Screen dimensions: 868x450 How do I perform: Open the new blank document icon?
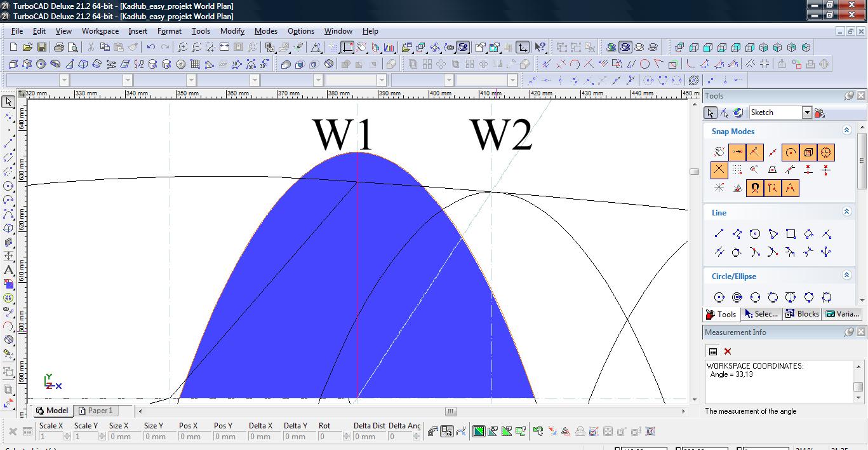point(14,47)
